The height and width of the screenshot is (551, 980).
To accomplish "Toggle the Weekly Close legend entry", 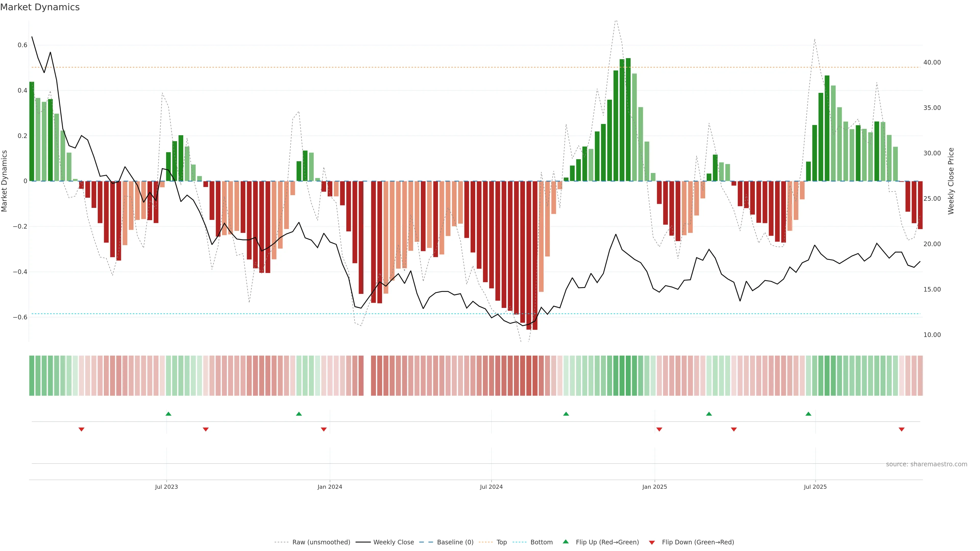I will coord(393,542).
